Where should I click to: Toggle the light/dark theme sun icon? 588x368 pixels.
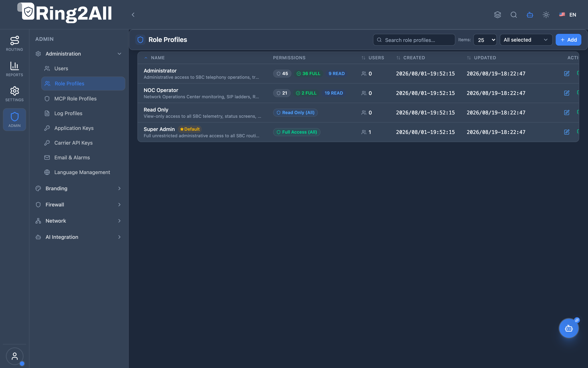[x=546, y=15]
